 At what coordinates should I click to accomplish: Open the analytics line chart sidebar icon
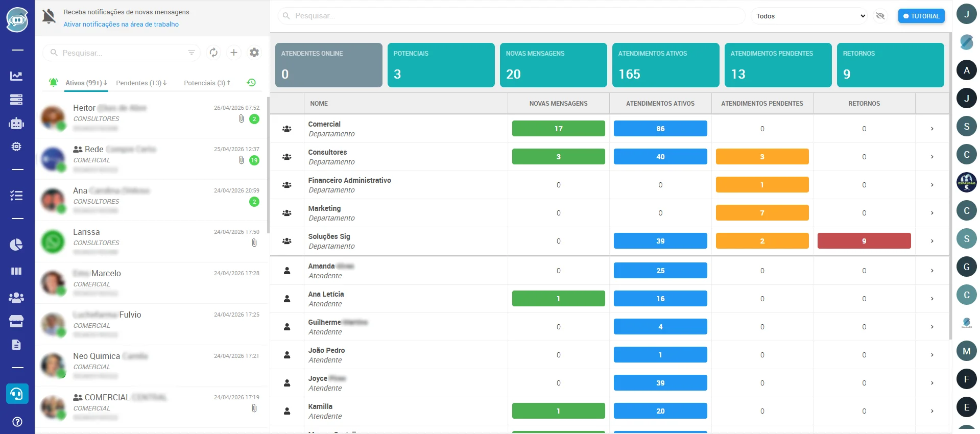(16, 76)
